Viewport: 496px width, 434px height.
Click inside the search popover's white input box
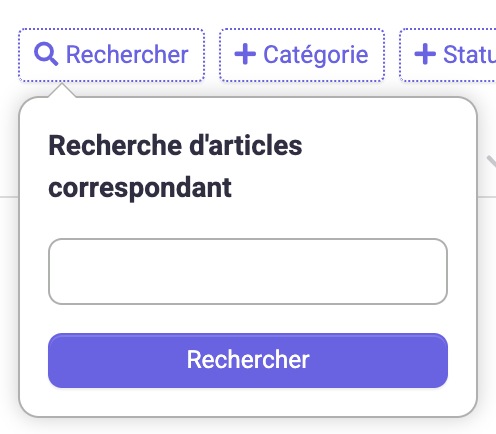click(x=248, y=271)
